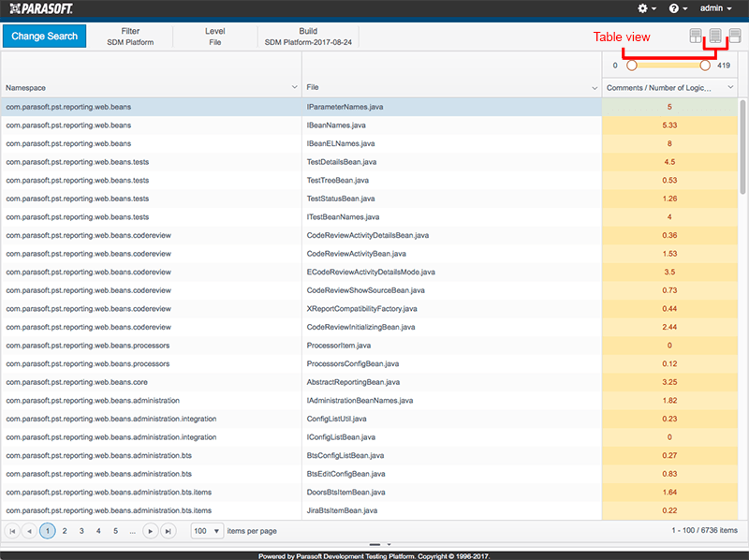Image resolution: width=749 pixels, height=560 pixels.
Task: Select the XReportCompatibilityFactory.java file cell
Action: (x=451, y=309)
